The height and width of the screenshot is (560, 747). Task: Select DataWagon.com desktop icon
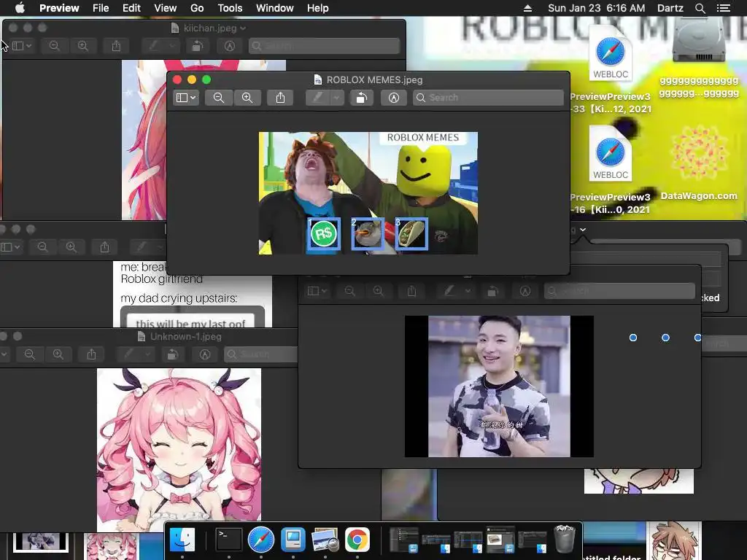tap(699, 162)
